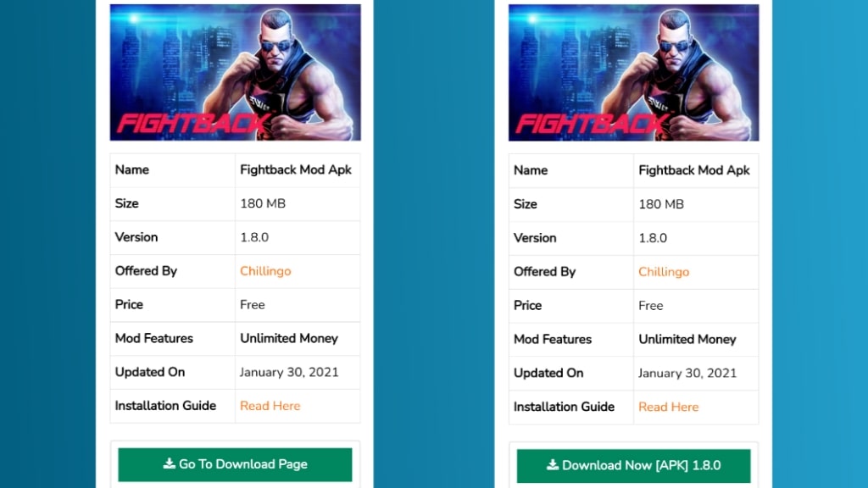
Task: Click January 30, 2021 date in first card
Action: (x=288, y=372)
